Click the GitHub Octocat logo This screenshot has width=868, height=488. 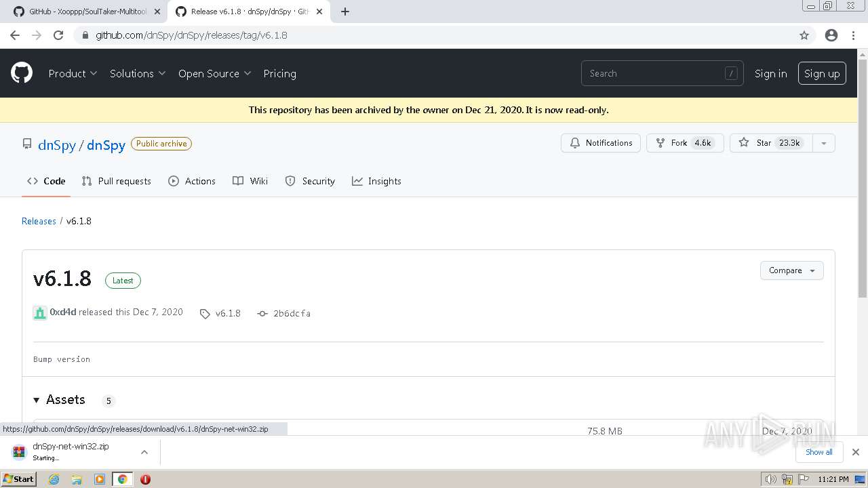tap(22, 73)
